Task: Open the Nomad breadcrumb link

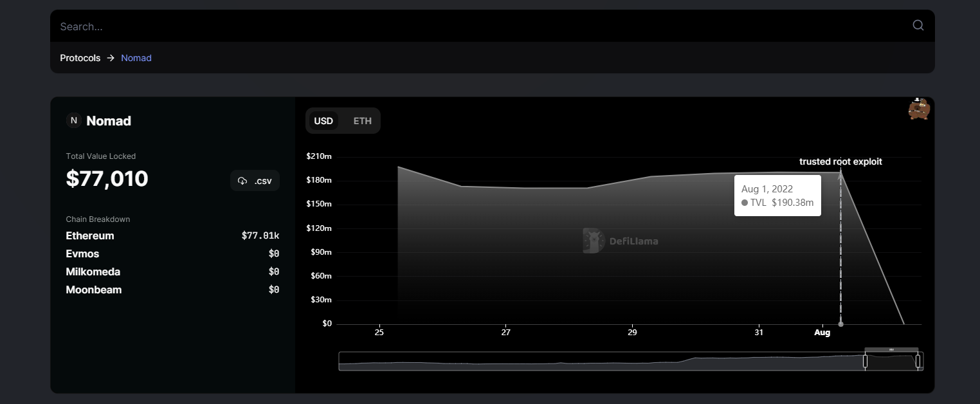Action: tap(136, 58)
